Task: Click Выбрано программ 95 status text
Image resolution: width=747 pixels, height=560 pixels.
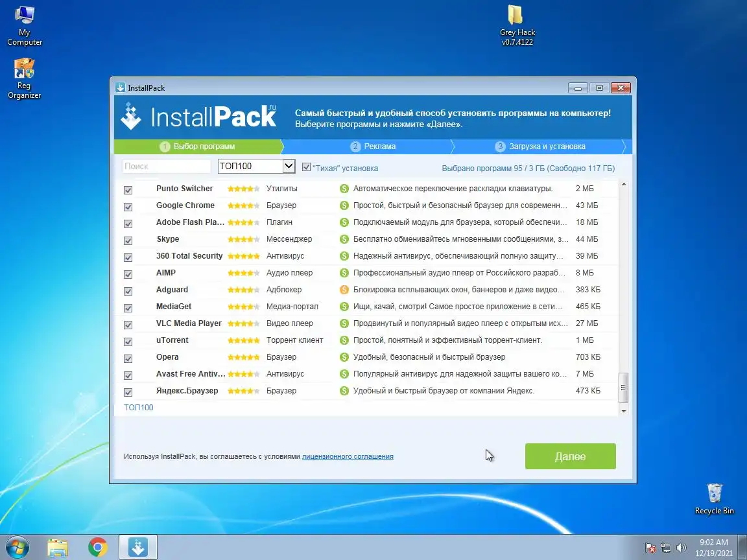Action: pyautogui.click(x=528, y=168)
